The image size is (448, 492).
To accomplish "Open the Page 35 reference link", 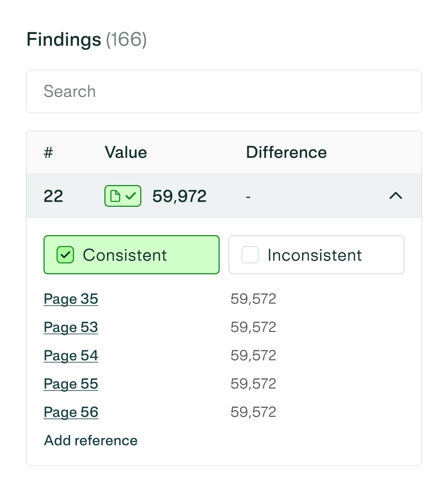I will (x=71, y=299).
